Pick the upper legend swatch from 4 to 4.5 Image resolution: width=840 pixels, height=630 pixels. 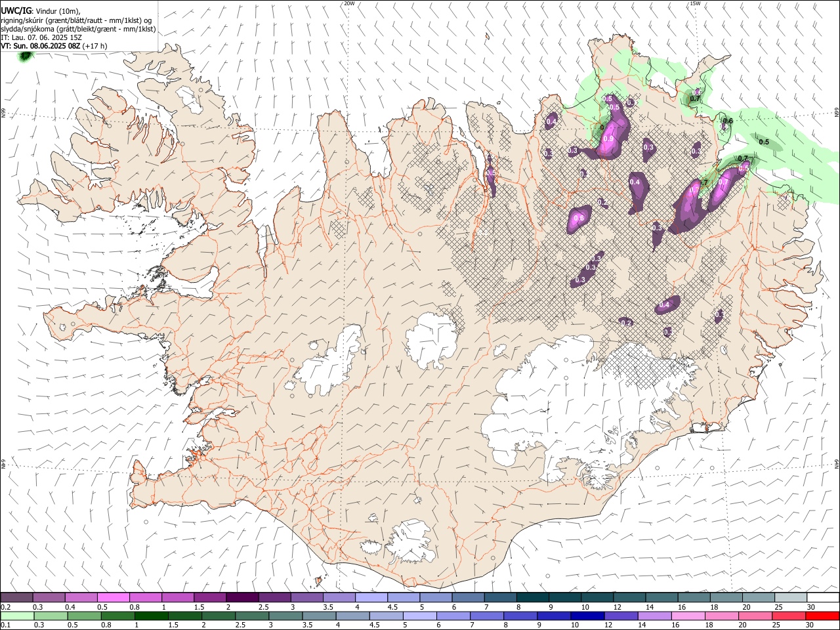coord(371,598)
